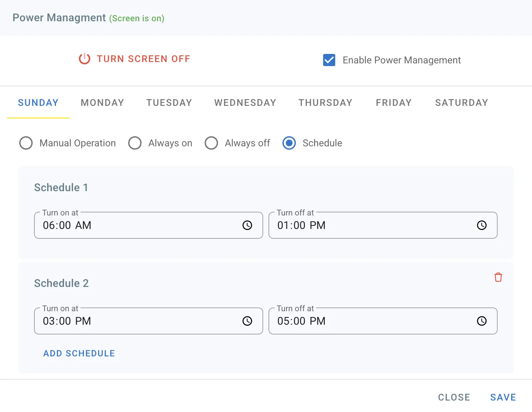This screenshot has height=412, width=532.
Task: Go to the Saturday tab
Action: (x=461, y=102)
